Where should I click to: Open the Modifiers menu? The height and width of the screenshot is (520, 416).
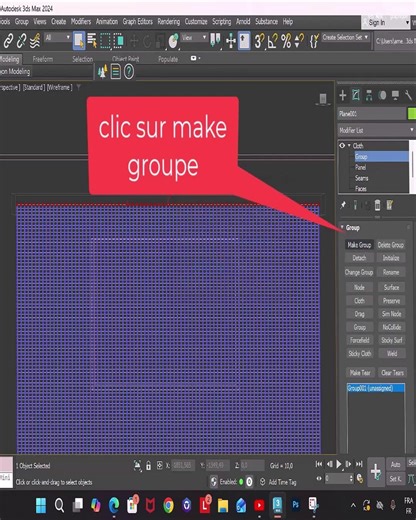(x=81, y=22)
